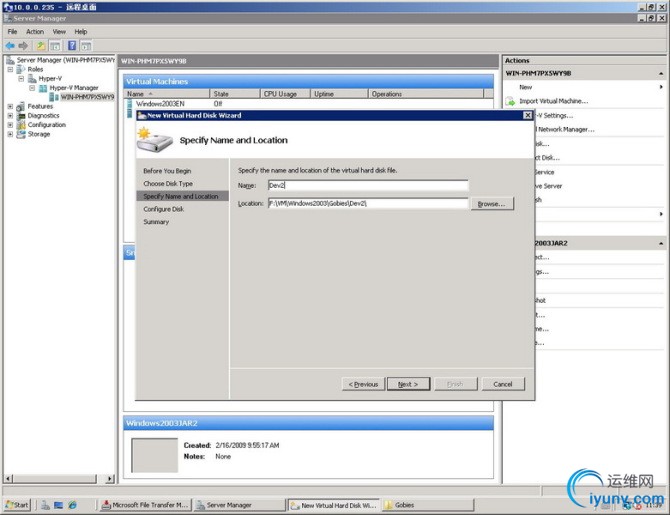Click the tree pane scroll-right arrow
This screenshot has height=515, width=670.
point(110,479)
